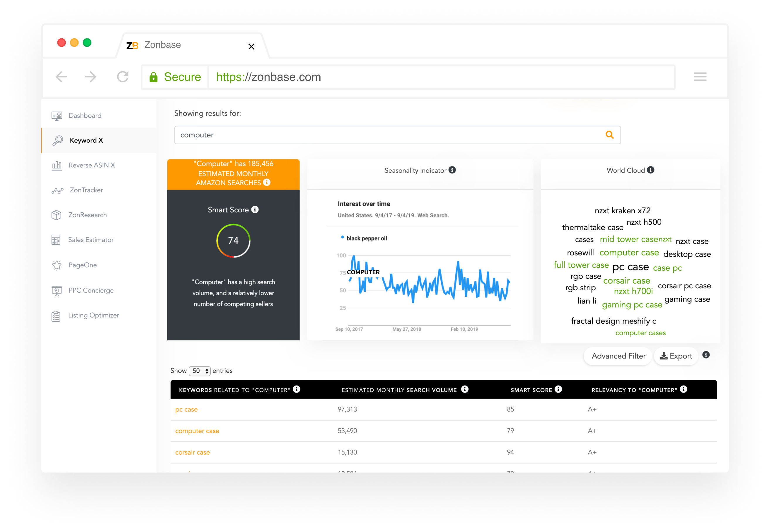Viewport: 770px width, 532px height.
Task: Click 'fractal design meshify c' in word cloud
Action: tap(613, 321)
